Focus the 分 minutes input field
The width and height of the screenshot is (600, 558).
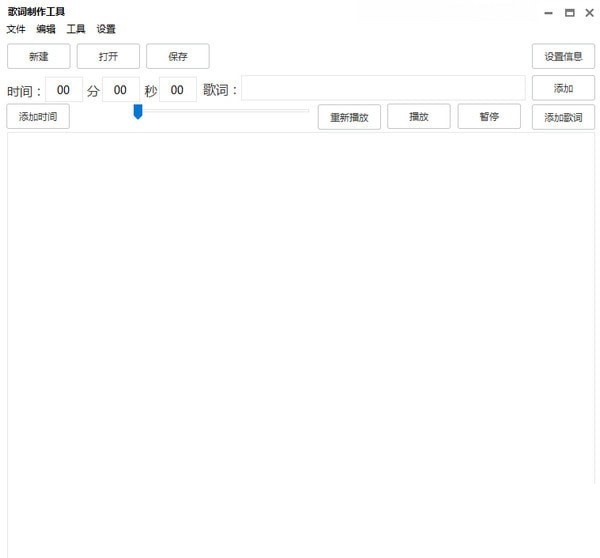point(121,90)
